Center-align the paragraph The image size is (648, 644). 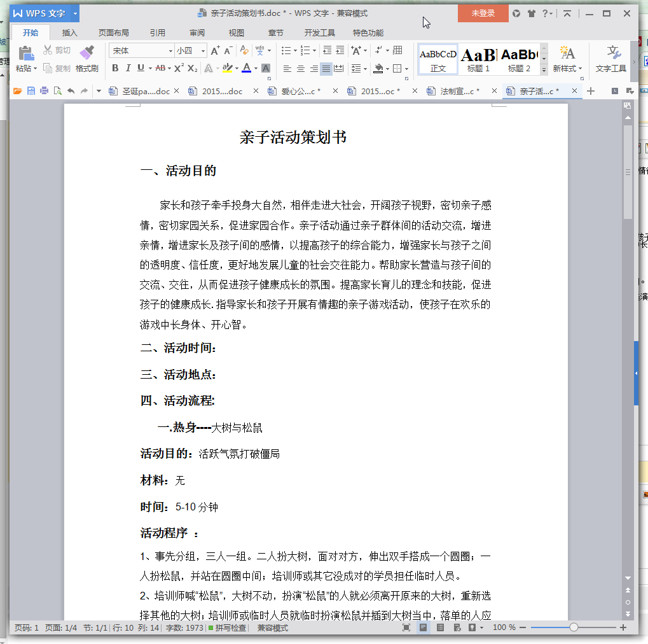(300, 68)
